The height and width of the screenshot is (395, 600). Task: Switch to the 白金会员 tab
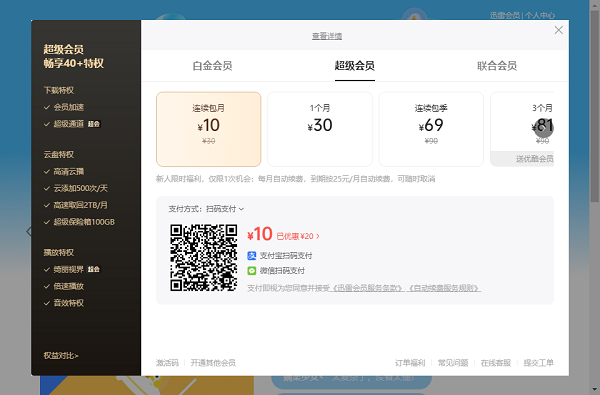pos(212,66)
